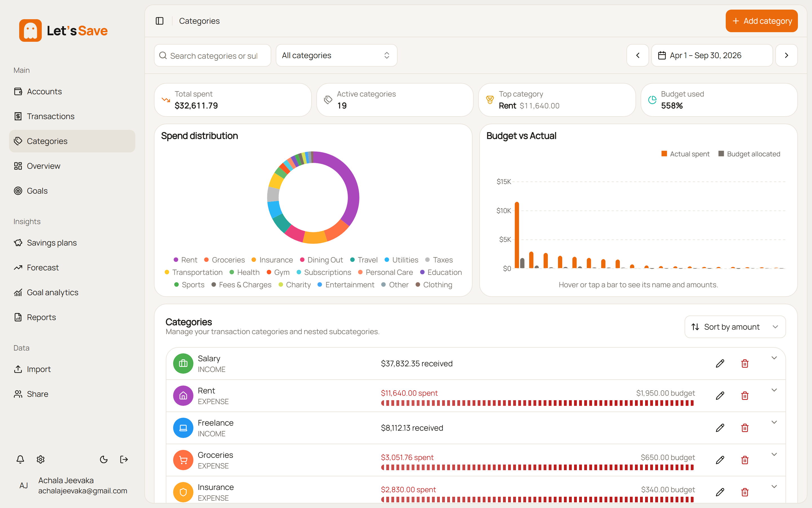Click the tall Rent actual-spent bar
The height and width of the screenshot is (508, 812).
coord(517,235)
